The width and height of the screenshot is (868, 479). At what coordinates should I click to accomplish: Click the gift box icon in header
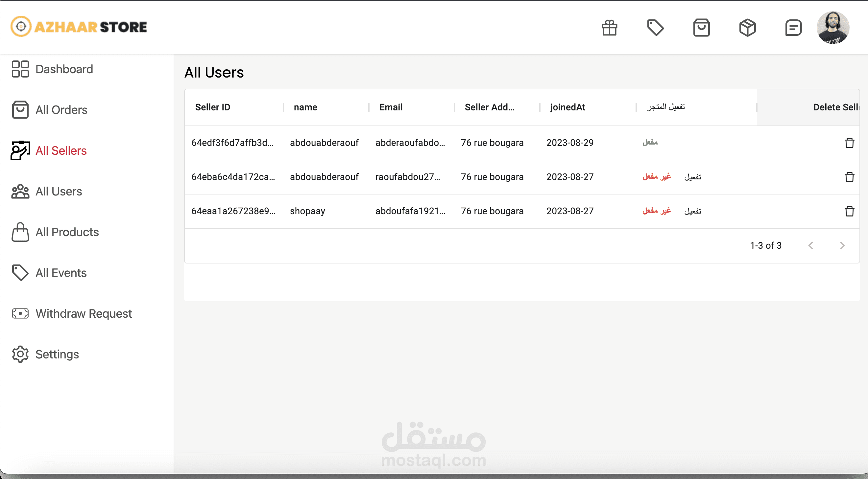[x=609, y=28]
